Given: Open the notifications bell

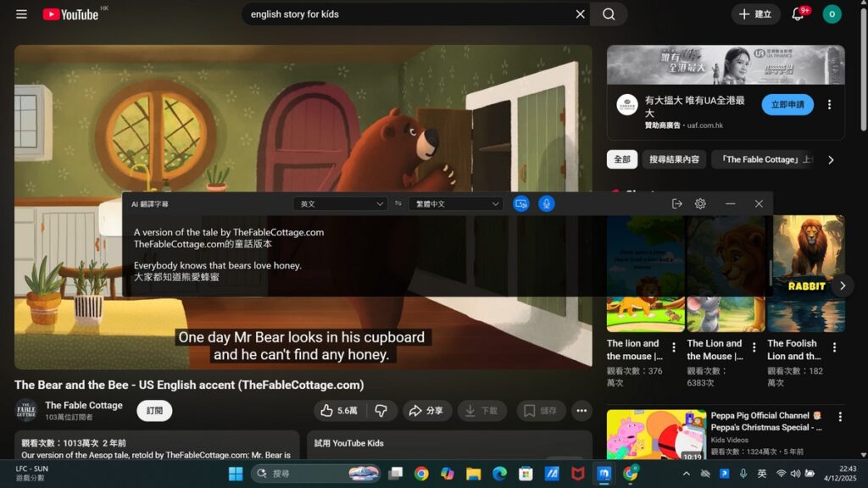Looking at the screenshot, I should tap(798, 14).
